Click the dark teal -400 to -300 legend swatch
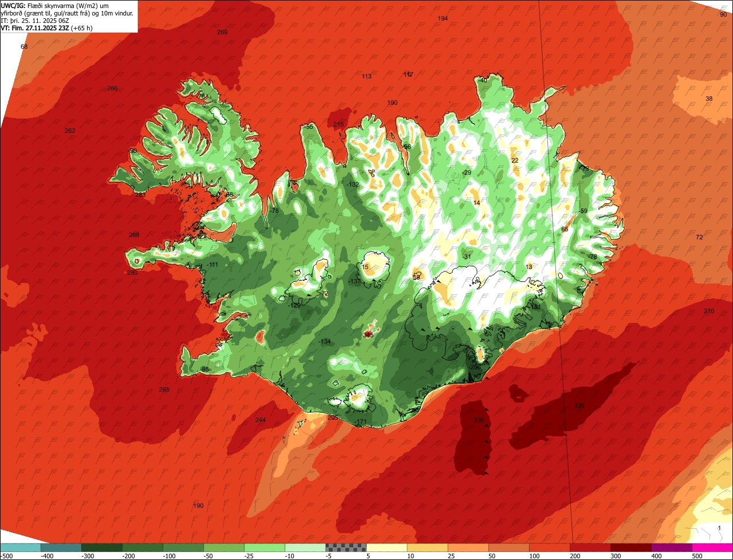Viewport: 733px width, 560px height. point(61,547)
